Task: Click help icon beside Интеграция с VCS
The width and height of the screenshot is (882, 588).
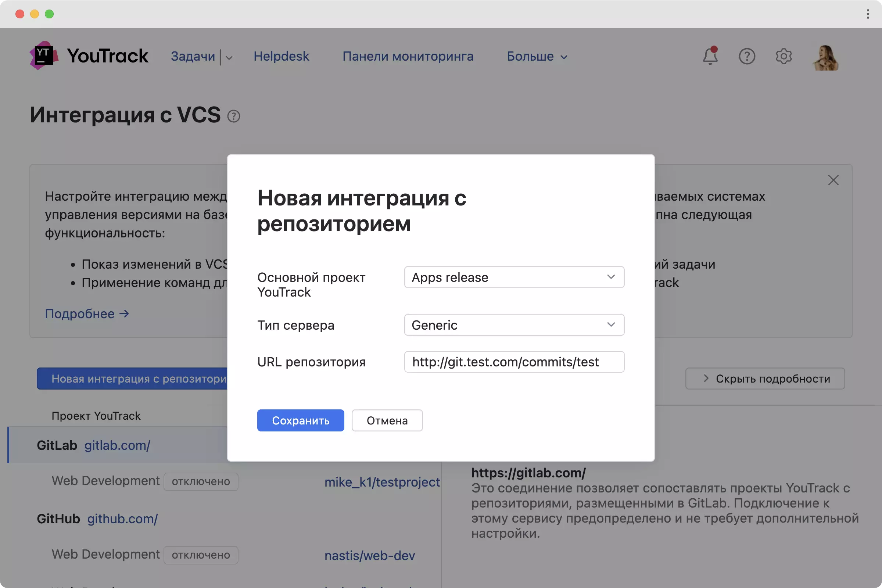Action: tap(234, 116)
